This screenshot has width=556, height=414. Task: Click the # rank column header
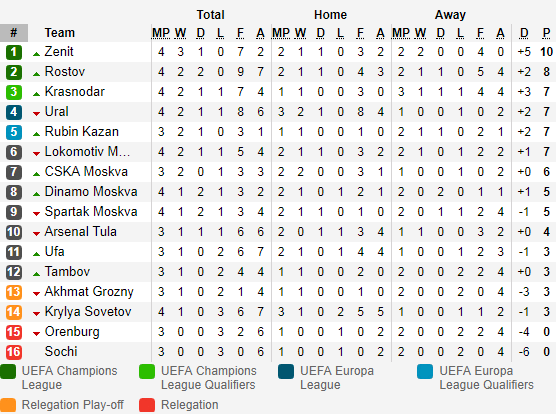coord(14,33)
